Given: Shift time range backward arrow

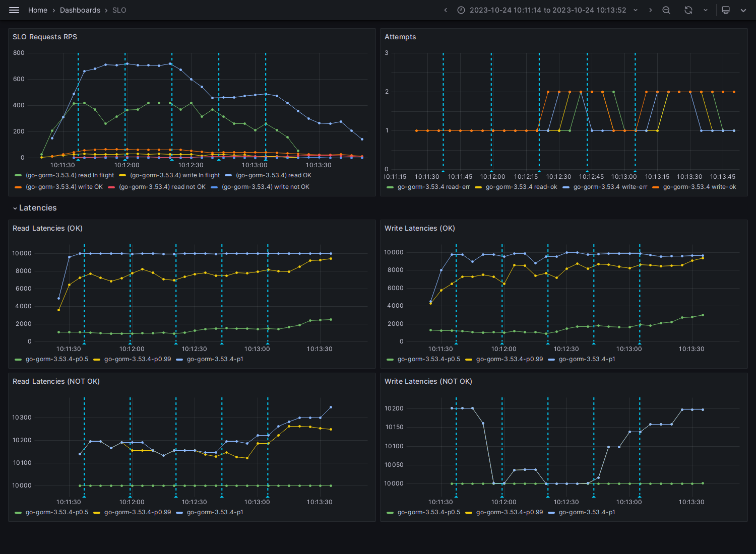Looking at the screenshot, I should (x=446, y=10).
